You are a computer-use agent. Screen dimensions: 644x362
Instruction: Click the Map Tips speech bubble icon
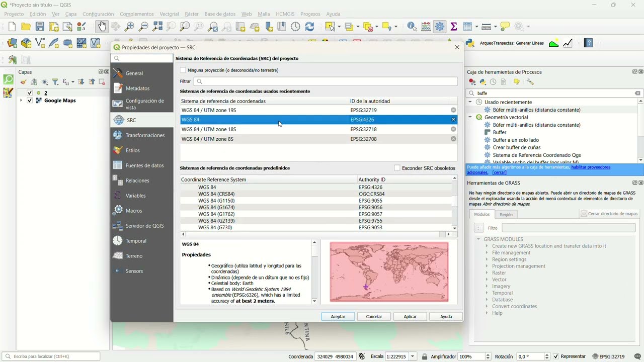point(505,27)
